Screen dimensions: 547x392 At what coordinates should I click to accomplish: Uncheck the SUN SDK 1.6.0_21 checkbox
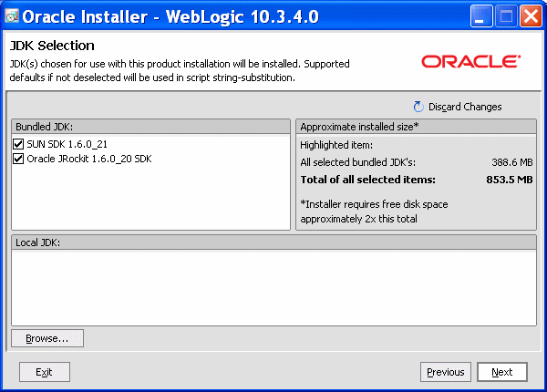tap(18, 144)
